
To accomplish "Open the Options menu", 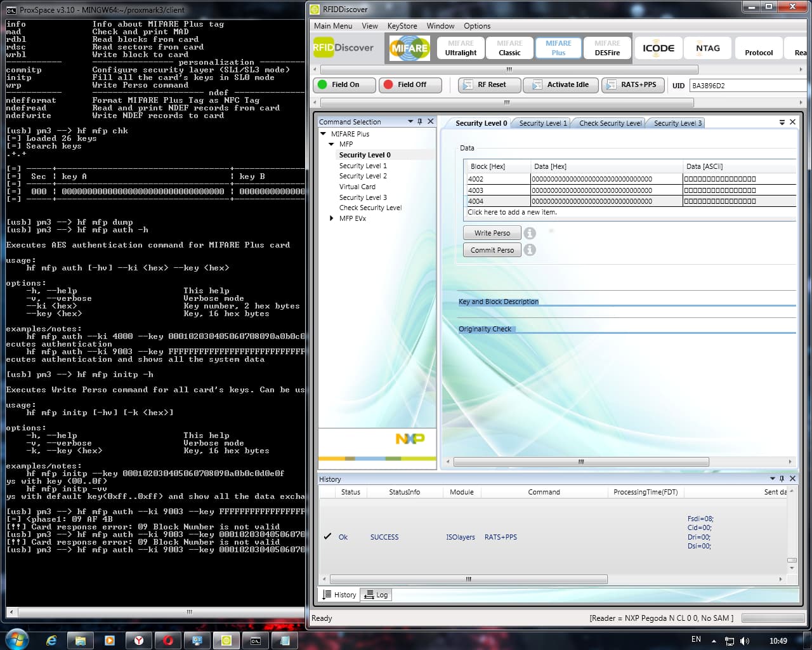I will [x=477, y=26].
